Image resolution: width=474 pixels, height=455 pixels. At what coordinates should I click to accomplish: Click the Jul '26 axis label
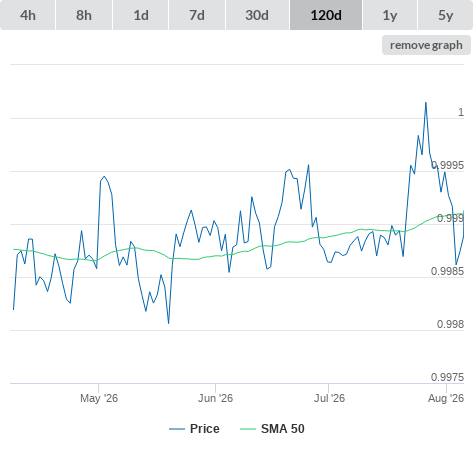pos(329,398)
